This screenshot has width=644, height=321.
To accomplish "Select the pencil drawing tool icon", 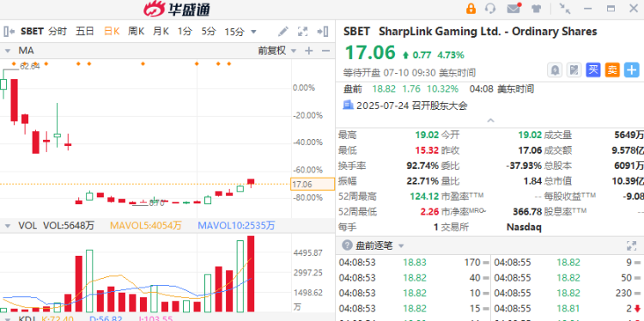I will click(x=283, y=32).
